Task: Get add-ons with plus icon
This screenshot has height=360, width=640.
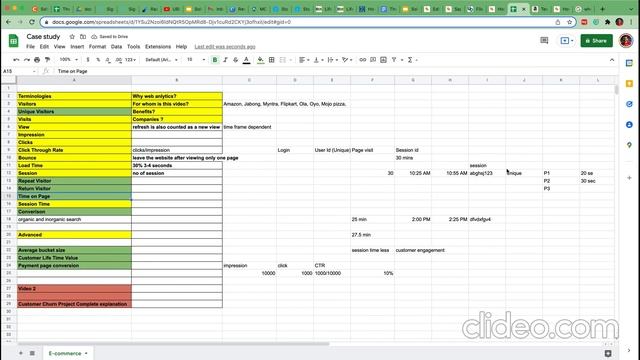Action: point(629,178)
